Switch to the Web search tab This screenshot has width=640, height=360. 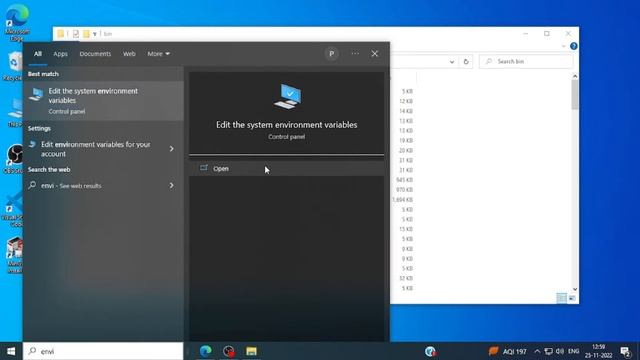(129, 54)
